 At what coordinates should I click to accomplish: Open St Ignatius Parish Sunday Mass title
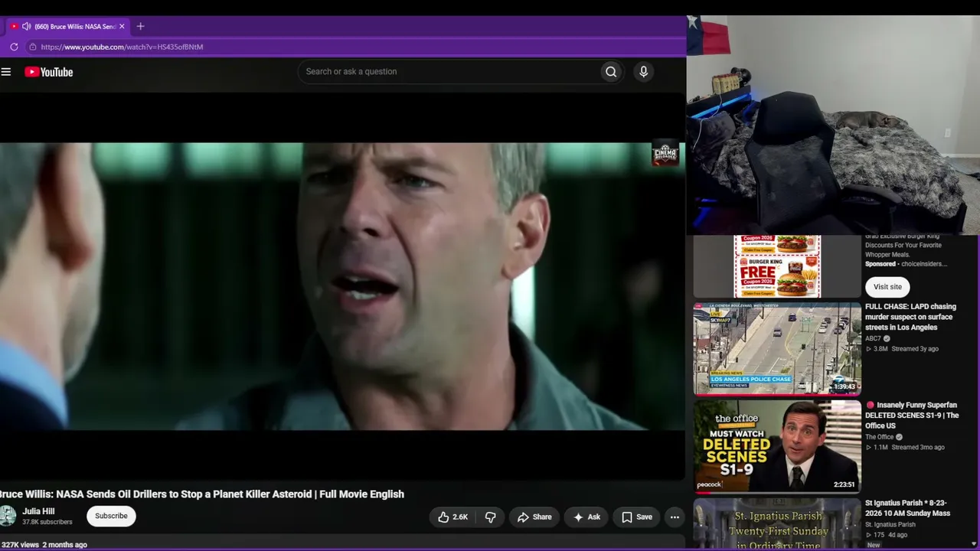(x=907, y=508)
